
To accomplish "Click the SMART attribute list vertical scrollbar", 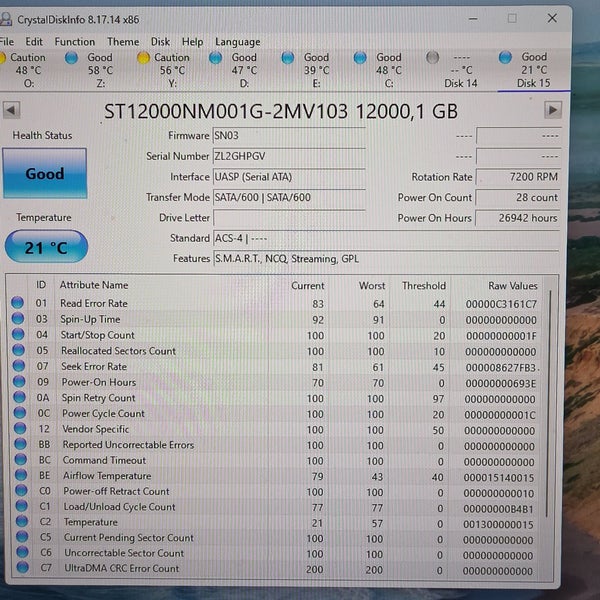I will click(549, 404).
